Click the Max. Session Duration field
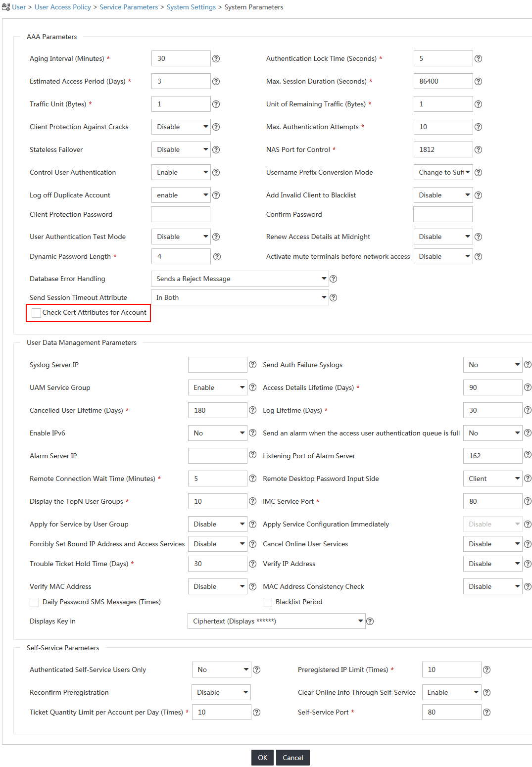Viewport: 532px width, 767px height. pos(443,81)
